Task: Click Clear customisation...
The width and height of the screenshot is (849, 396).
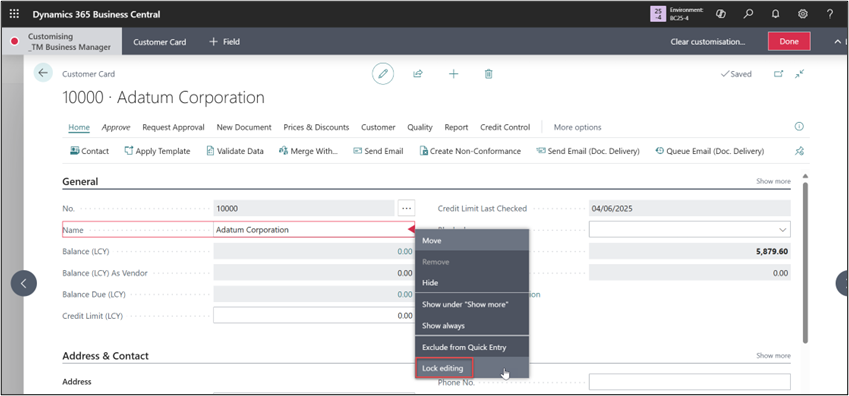Action: [x=708, y=42]
